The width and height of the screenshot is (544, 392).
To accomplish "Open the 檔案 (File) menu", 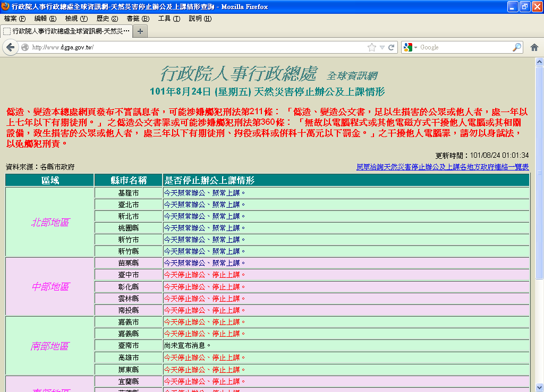I will [14, 19].
